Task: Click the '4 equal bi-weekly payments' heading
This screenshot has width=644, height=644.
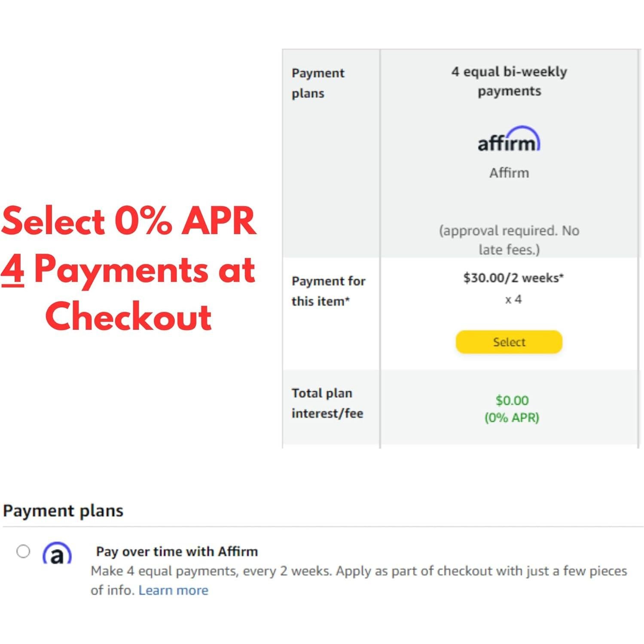Action: click(x=509, y=81)
